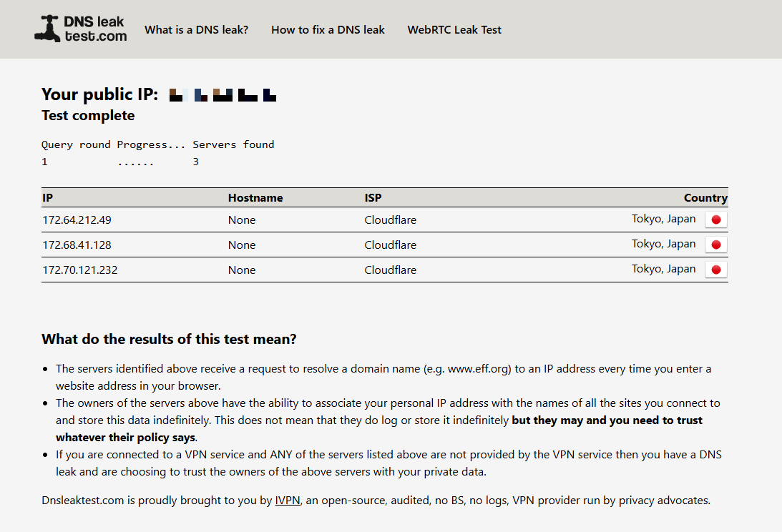Click the 'Country' column header

705,198
